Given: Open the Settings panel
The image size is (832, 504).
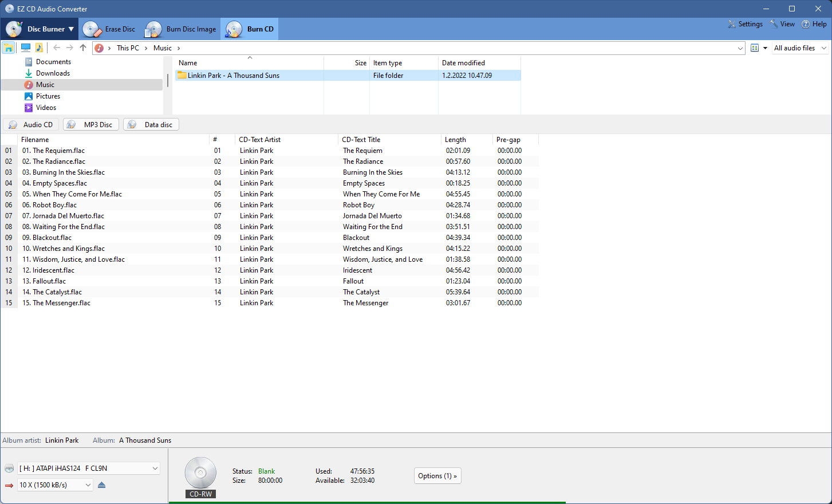Looking at the screenshot, I should [745, 24].
